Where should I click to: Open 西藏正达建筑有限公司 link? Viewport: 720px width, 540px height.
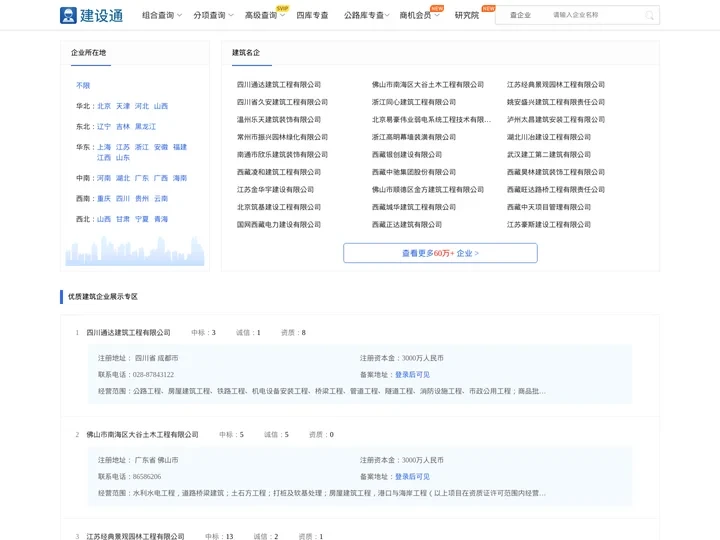pyautogui.click(x=407, y=225)
